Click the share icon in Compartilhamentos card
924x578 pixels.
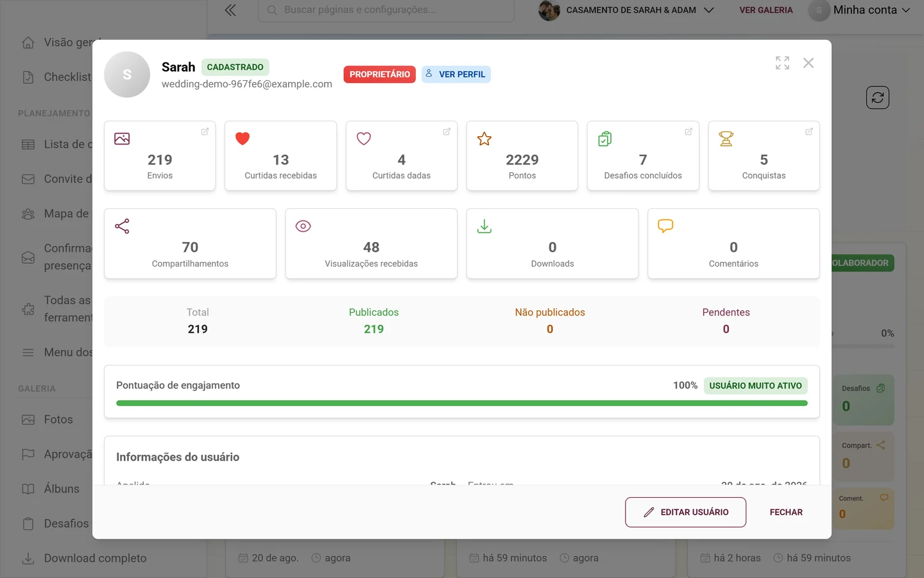(122, 226)
